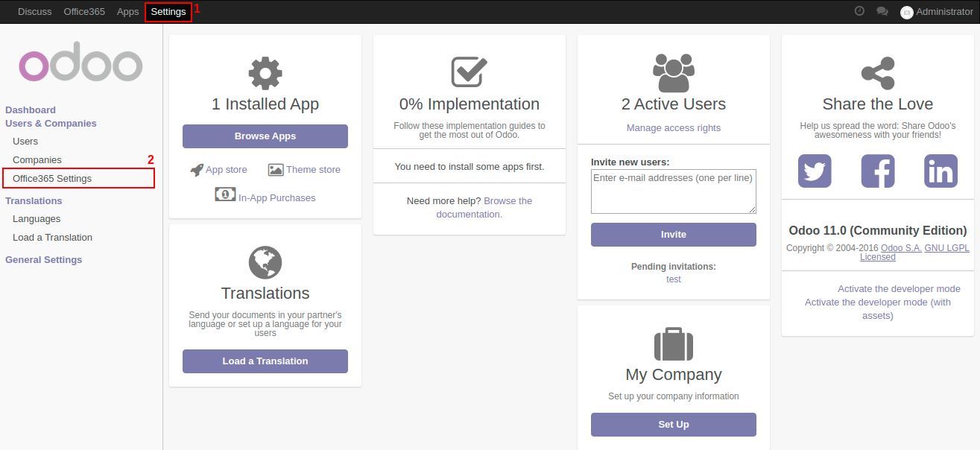Click the share icon above Share the Love
The height and width of the screenshot is (450, 980).
(x=878, y=73)
